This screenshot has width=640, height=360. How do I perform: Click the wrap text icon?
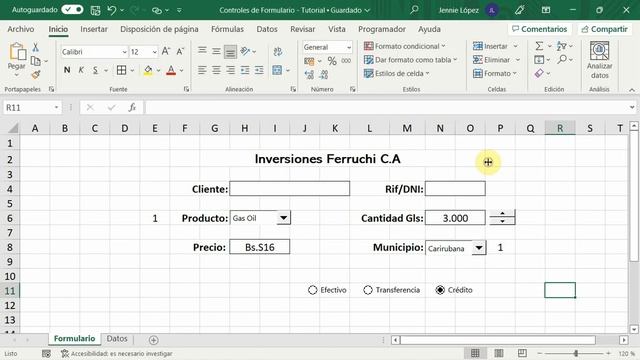278,51
